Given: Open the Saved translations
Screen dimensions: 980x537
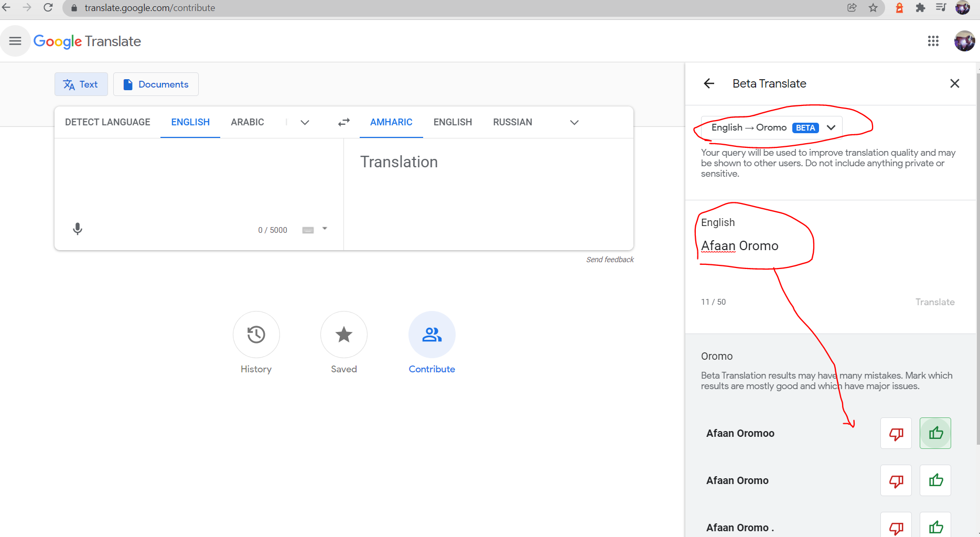Looking at the screenshot, I should 343,335.
